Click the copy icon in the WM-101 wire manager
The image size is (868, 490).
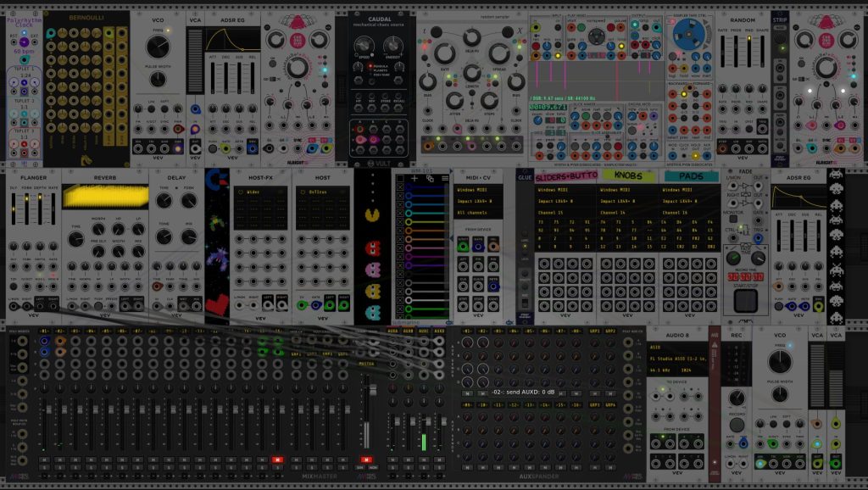pyautogui.click(x=430, y=178)
